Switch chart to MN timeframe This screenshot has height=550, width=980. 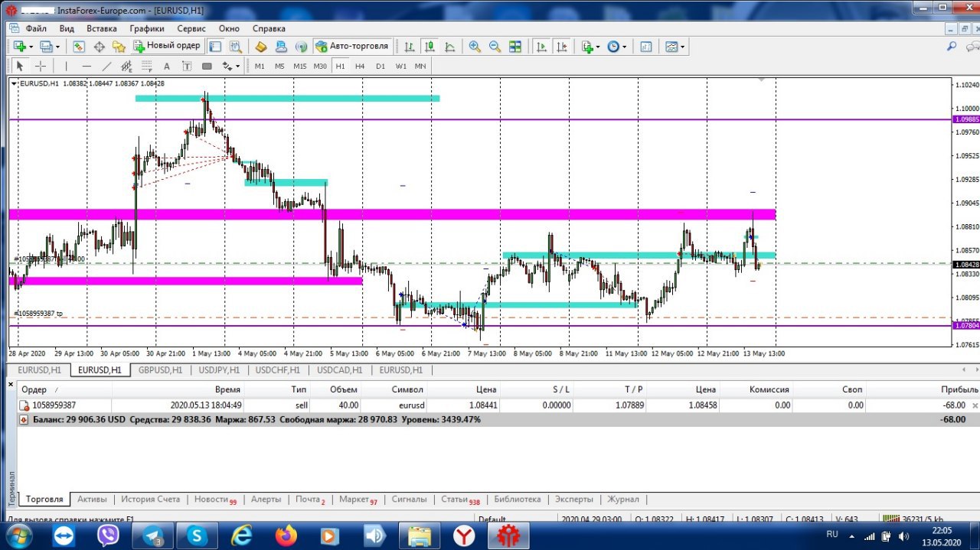pyautogui.click(x=420, y=66)
